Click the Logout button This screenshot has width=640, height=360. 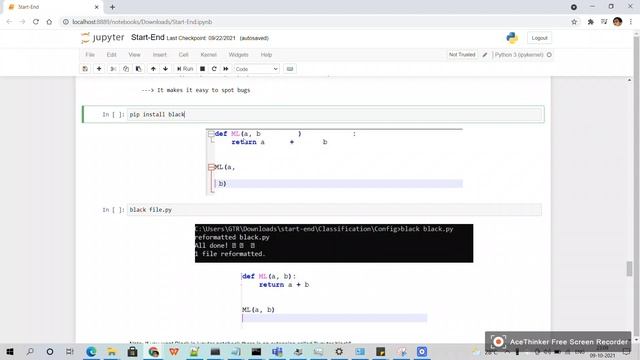point(539,38)
